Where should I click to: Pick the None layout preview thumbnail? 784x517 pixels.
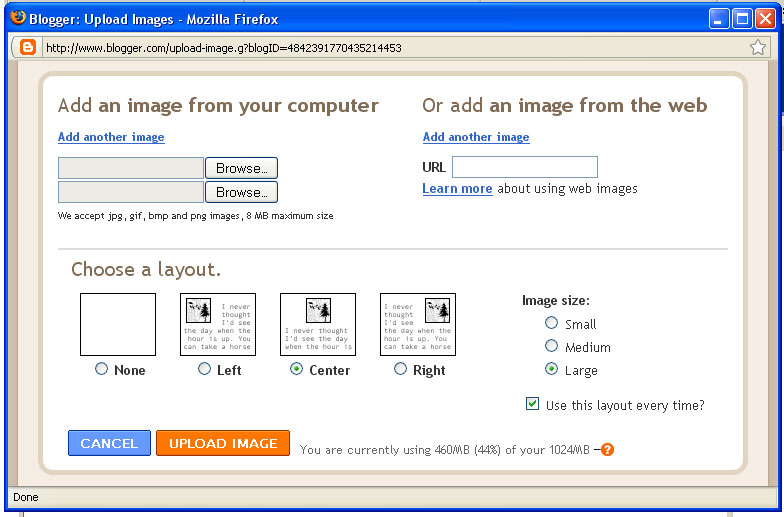(118, 324)
